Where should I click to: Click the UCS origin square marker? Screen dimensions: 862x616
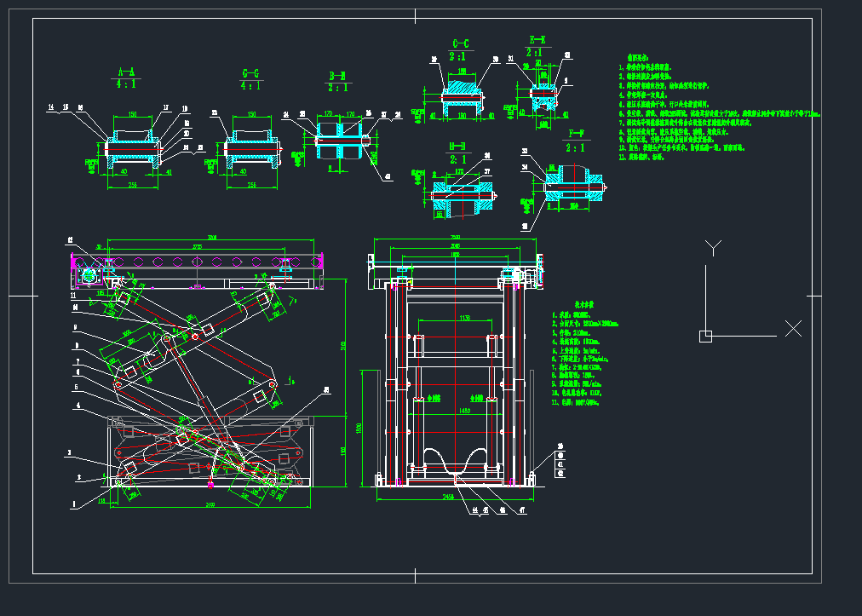(x=705, y=336)
